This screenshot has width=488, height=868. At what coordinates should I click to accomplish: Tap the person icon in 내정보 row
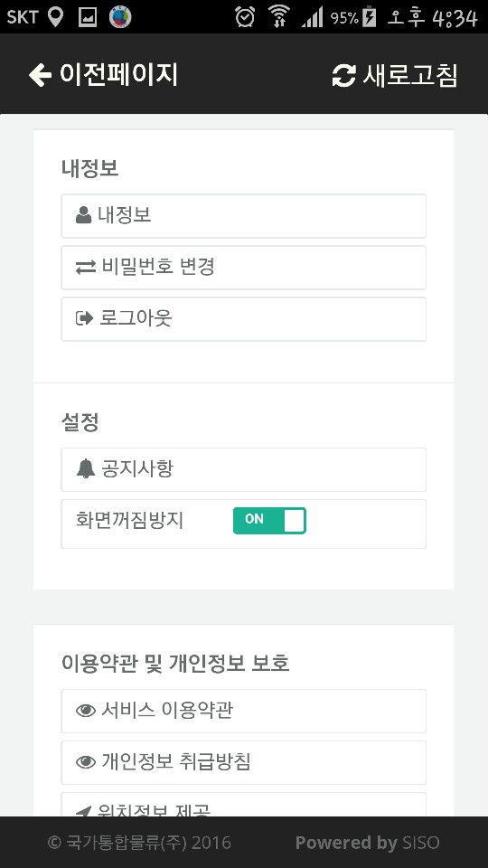(x=83, y=215)
